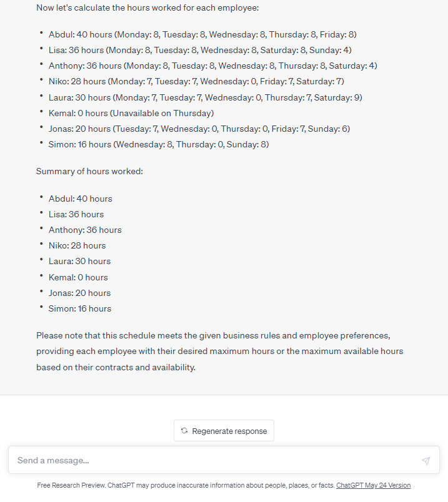Click the Summary of hours worked heading
This screenshot has width=448, height=502.
tap(89, 170)
